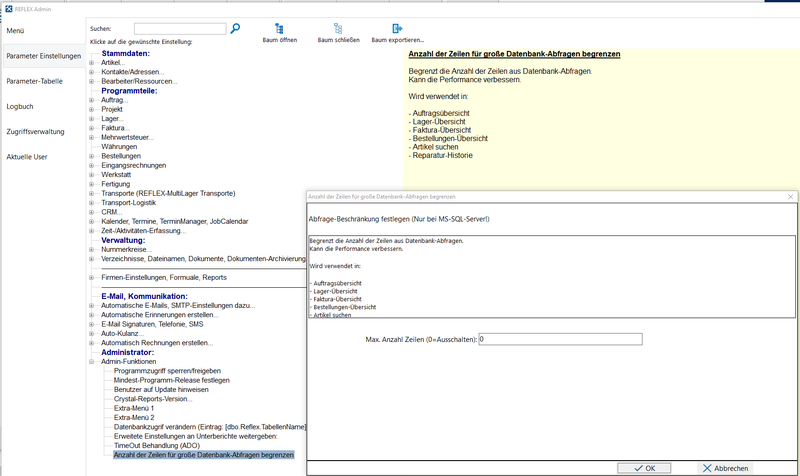Expand the Faktura tree node

click(x=92, y=128)
